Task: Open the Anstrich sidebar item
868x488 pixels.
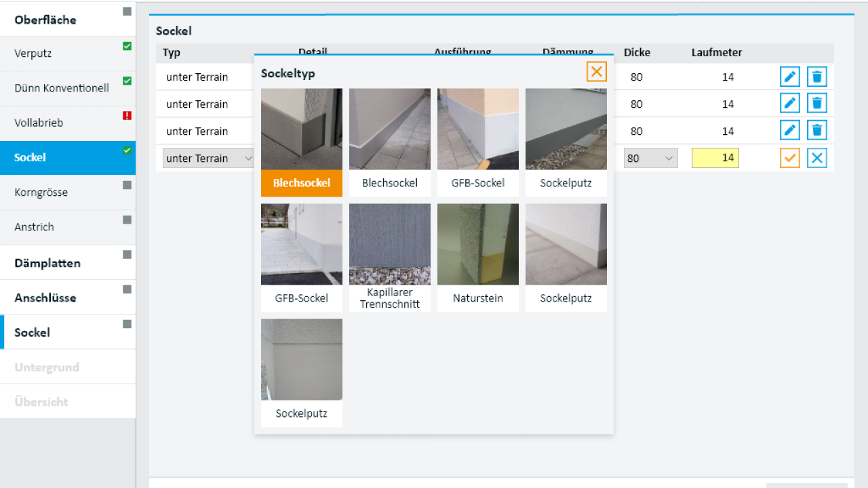Action: coord(34,227)
